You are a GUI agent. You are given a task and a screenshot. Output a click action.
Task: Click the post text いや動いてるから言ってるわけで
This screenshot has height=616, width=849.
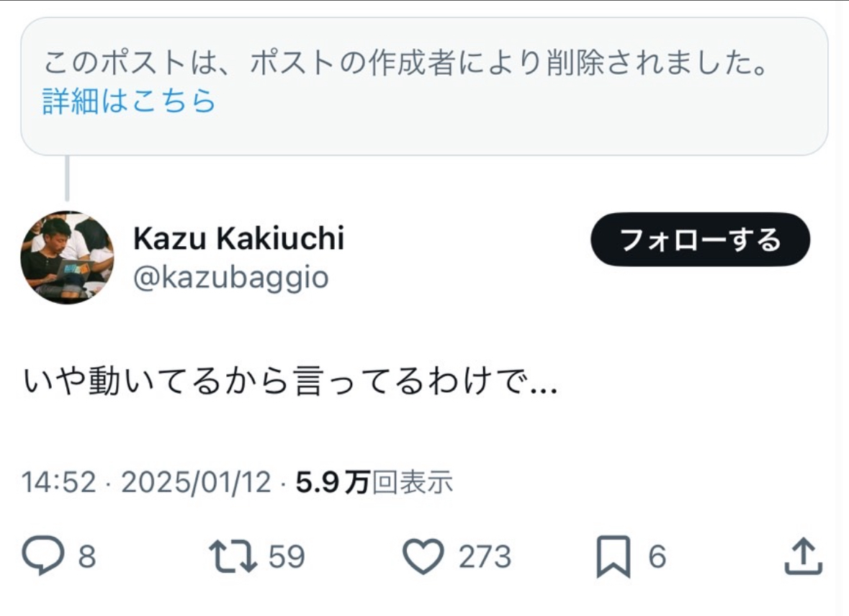pos(288,383)
